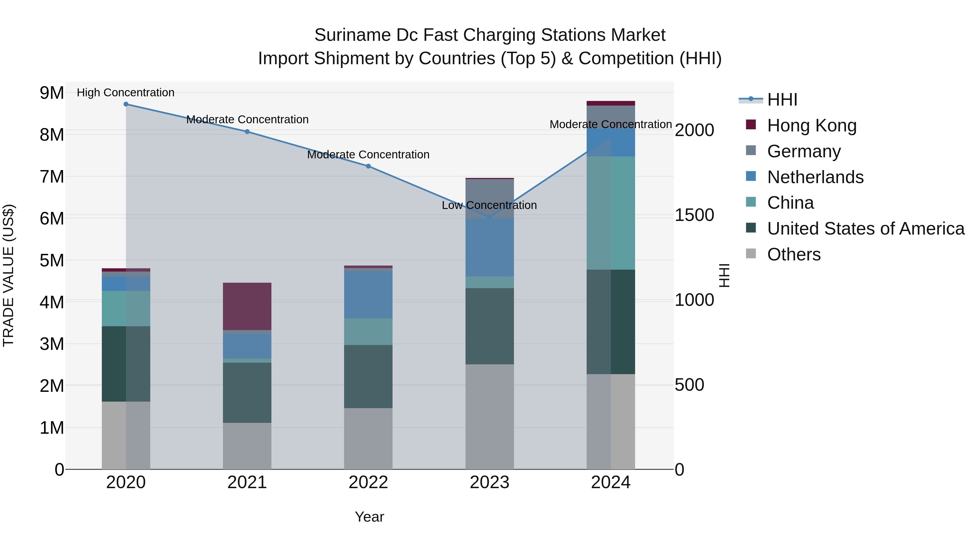The image size is (980, 551).
Task: Toggle the Hong Kong legend entry
Action: click(801, 125)
